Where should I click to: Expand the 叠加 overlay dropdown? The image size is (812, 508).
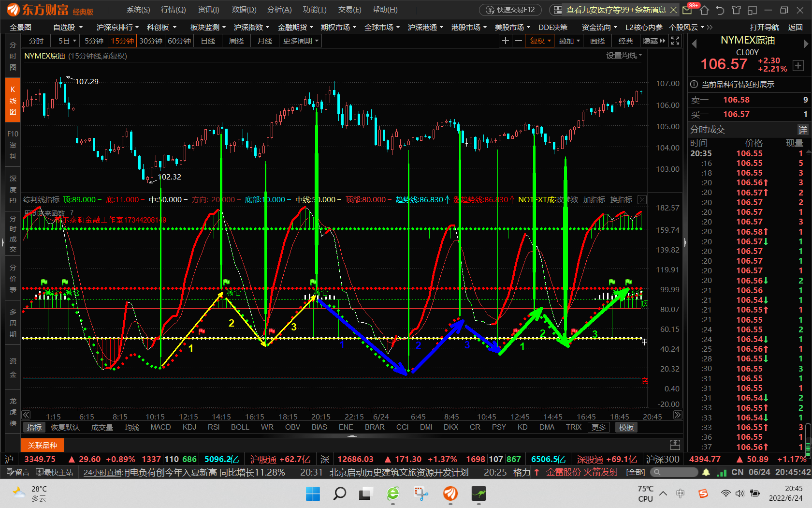point(569,41)
